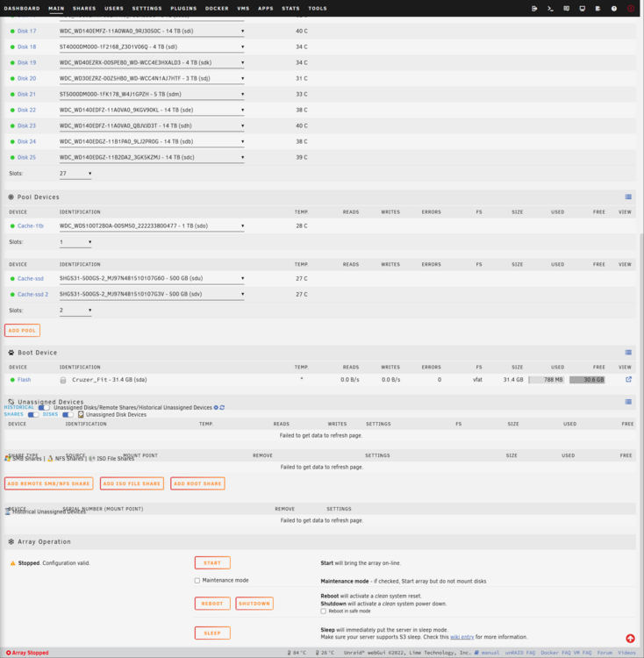
Task: Click the red alert icon in header
Action: (x=630, y=9)
